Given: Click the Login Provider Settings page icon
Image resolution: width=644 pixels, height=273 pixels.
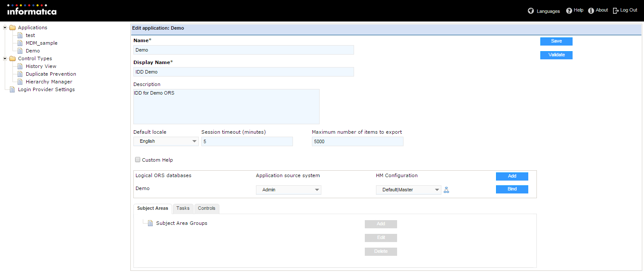Looking at the screenshot, I should (12, 89).
